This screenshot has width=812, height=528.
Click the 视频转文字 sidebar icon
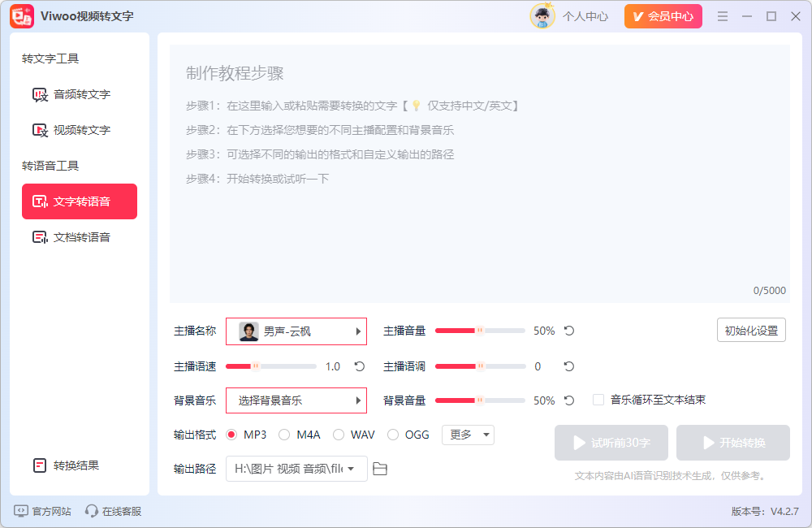[40, 130]
